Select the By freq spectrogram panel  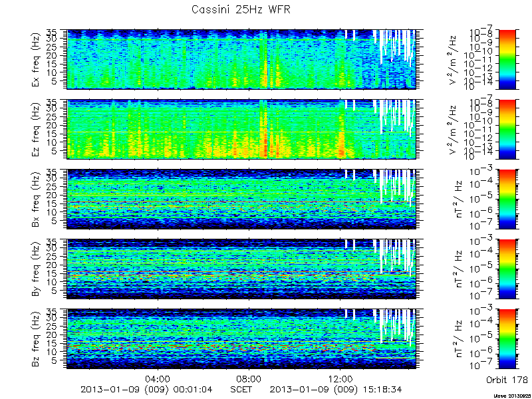pyautogui.click(x=242, y=269)
